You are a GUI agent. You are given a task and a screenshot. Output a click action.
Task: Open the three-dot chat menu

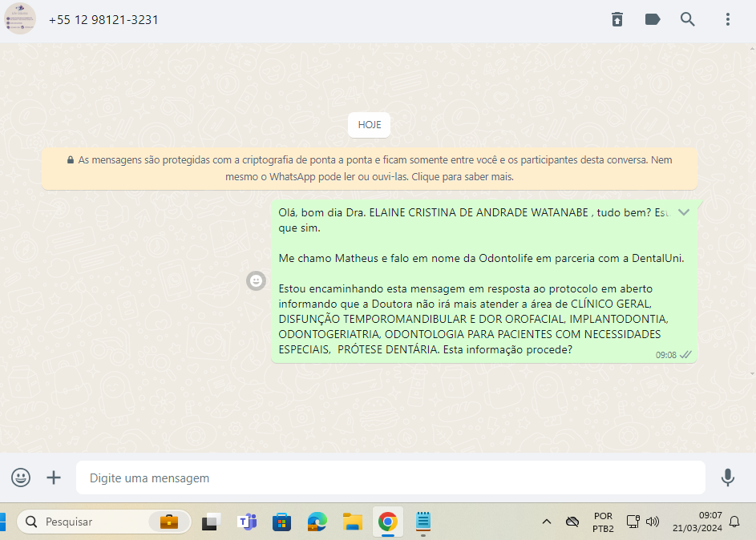[728, 19]
